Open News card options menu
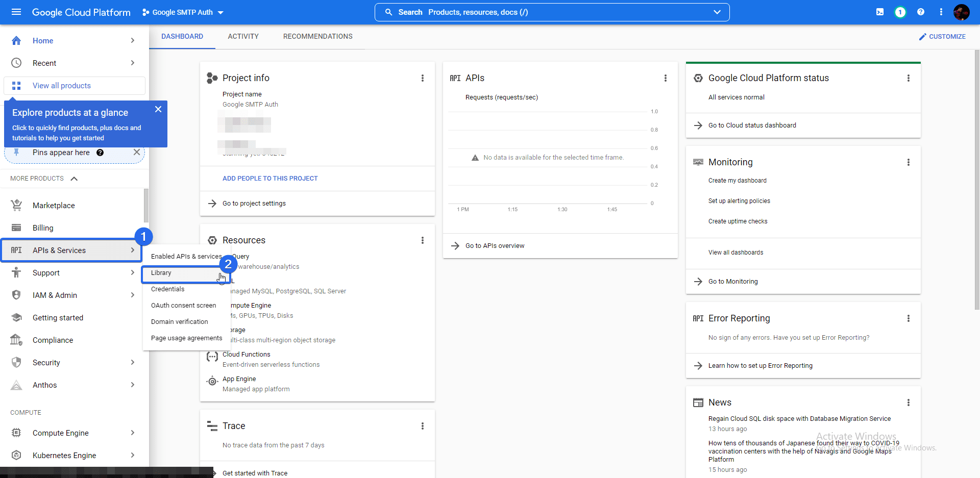980x478 pixels. pos(909,402)
